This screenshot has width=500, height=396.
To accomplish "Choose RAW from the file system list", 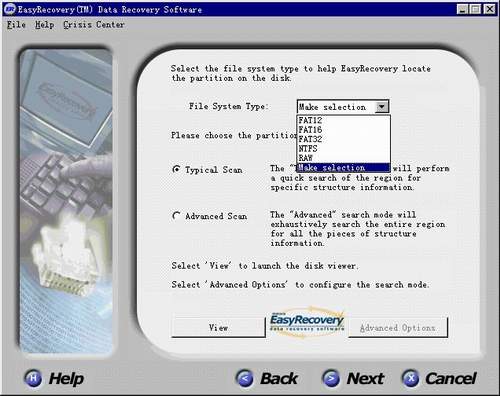I will click(x=343, y=158).
